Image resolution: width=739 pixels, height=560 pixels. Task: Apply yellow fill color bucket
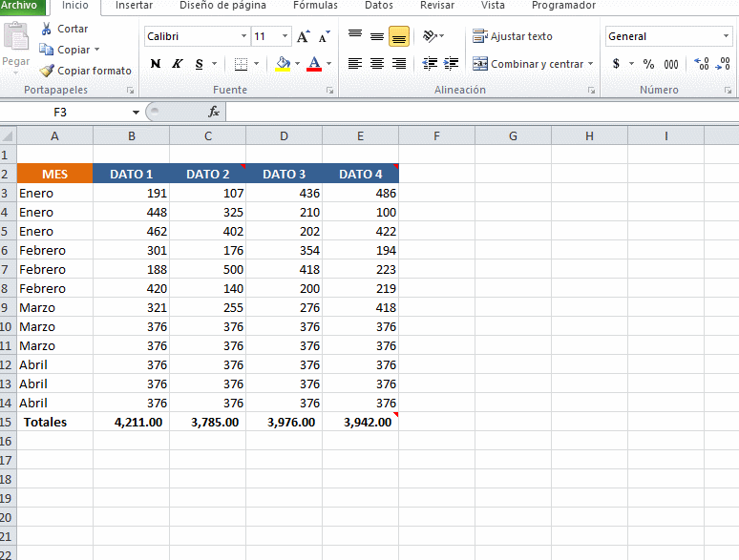coord(283,64)
